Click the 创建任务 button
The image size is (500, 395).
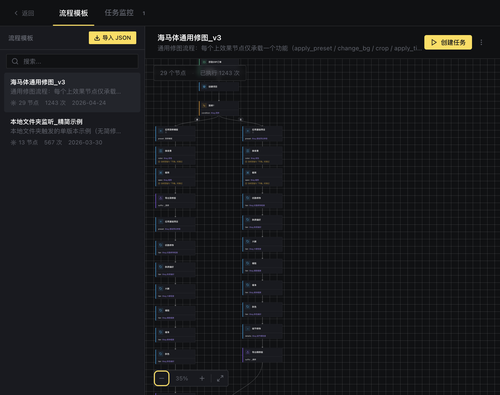point(448,42)
